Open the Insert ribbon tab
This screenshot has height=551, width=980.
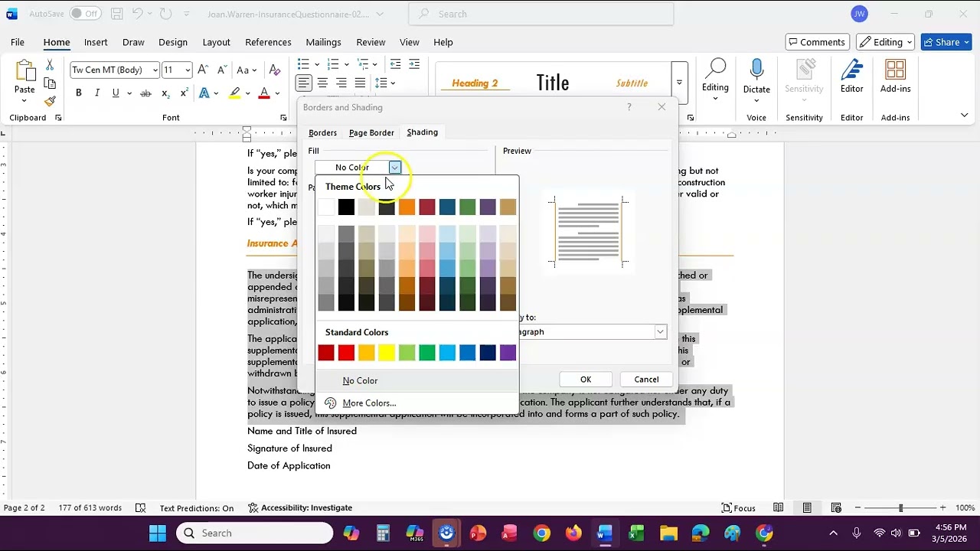pos(96,42)
